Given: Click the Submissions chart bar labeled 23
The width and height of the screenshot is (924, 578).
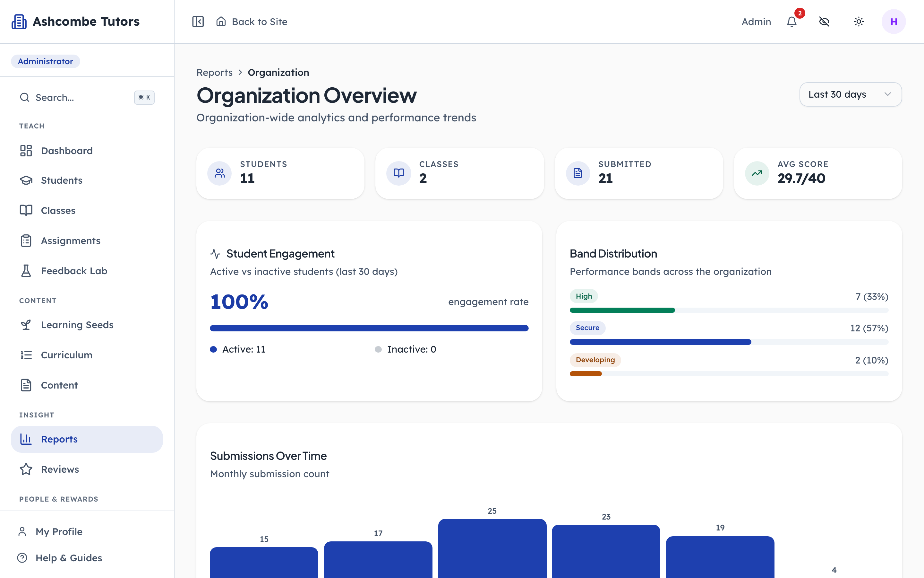Looking at the screenshot, I should [606, 551].
